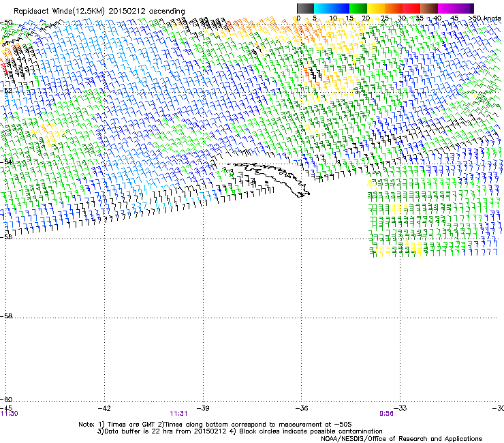Click the green 15-20 knots legend swatch
504x443 pixels.
[x=358, y=8]
